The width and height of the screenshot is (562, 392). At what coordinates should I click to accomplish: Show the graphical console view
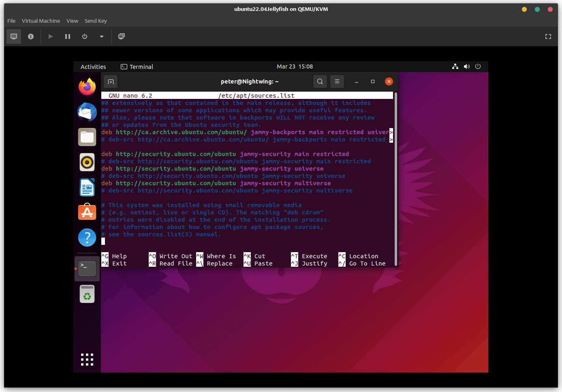coord(14,36)
